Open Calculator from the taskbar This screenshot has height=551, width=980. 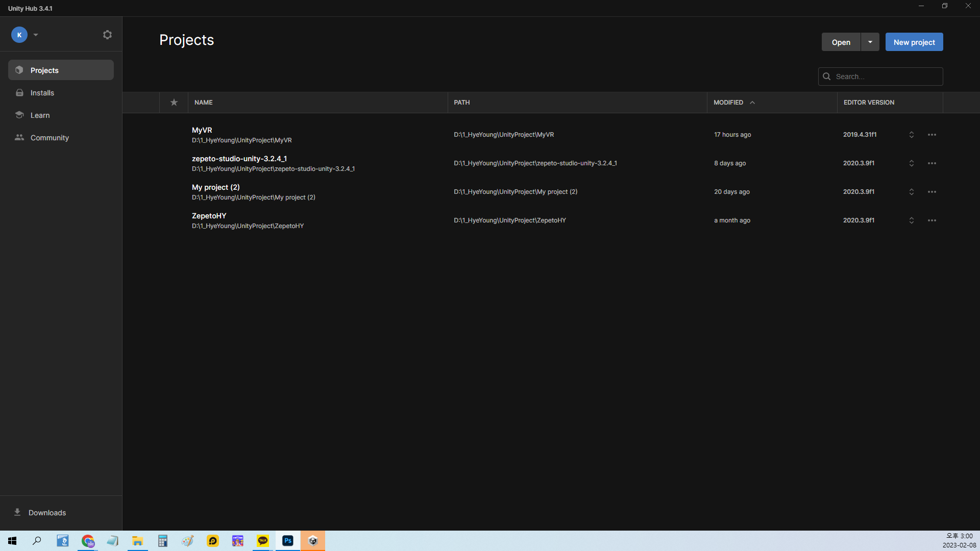point(163,541)
